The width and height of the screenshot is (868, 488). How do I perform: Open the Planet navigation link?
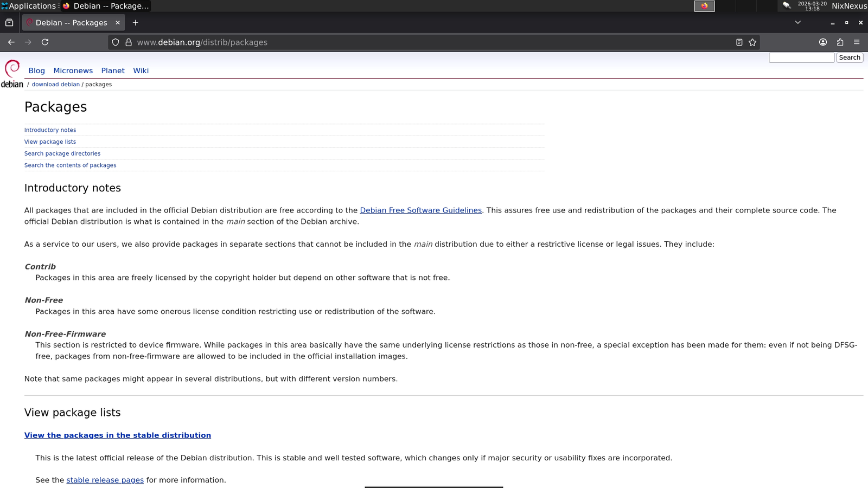click(x=113, y=70)
